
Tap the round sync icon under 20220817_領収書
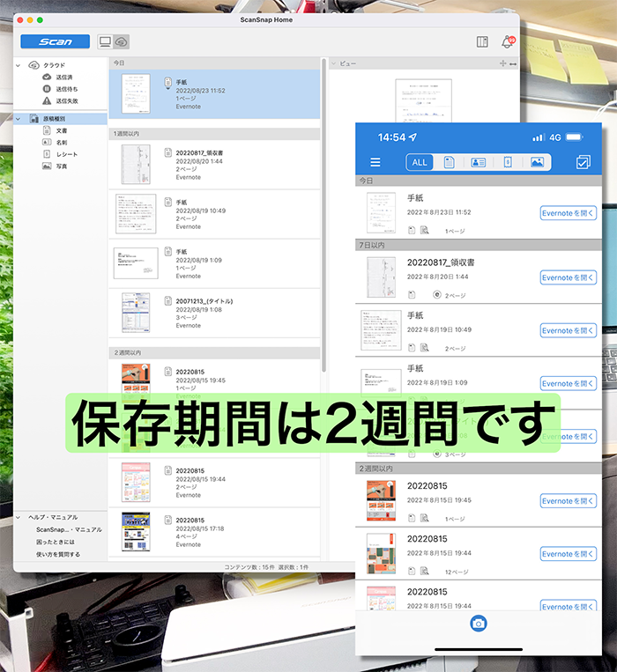tap(437, 295)
